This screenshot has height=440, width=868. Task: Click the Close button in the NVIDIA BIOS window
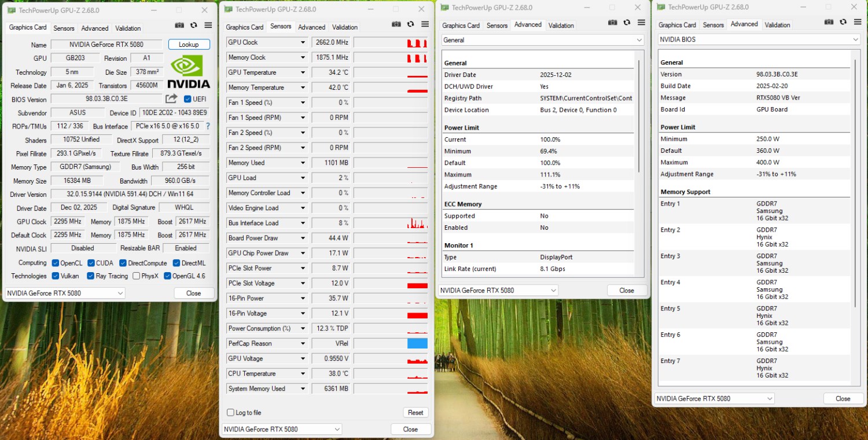click(843, 398)
